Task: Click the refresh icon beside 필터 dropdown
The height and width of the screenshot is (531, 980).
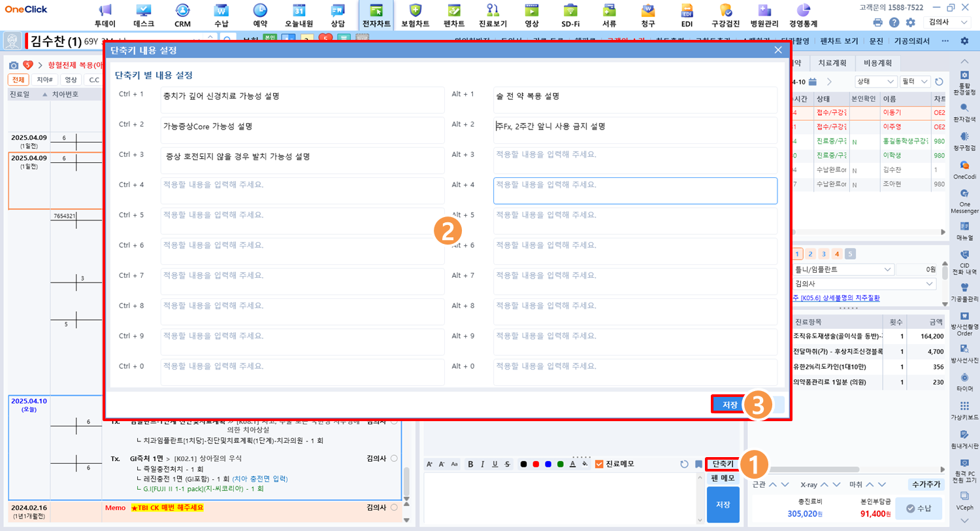Action: click(939, 82)
